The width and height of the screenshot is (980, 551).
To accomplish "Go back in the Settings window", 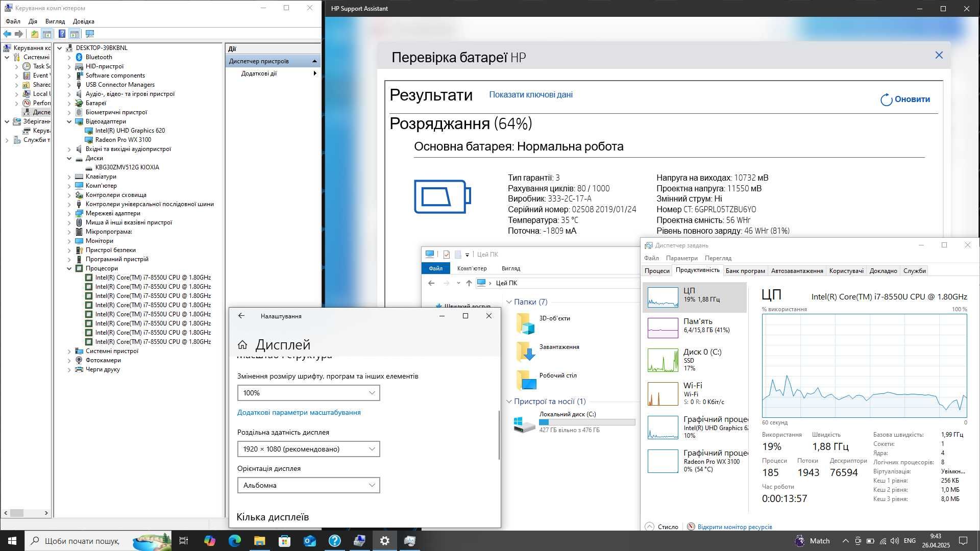I will pyautogui.click(x=241, y=316).
